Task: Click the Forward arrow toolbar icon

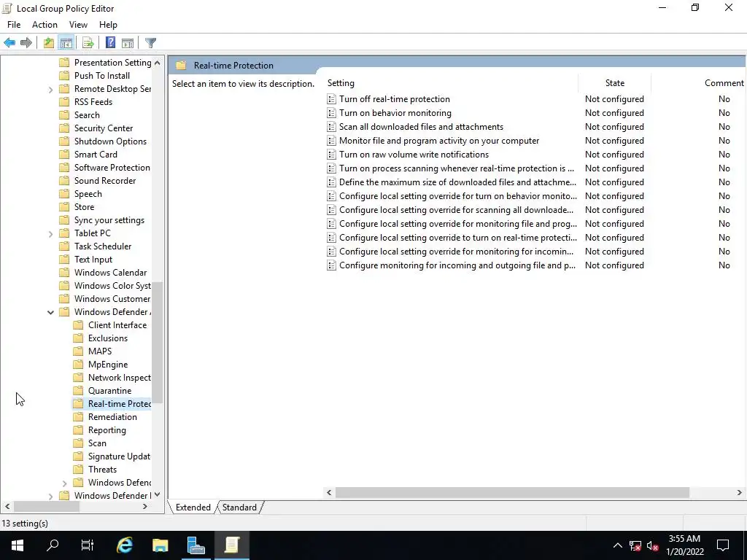Action: coord(26,43)
